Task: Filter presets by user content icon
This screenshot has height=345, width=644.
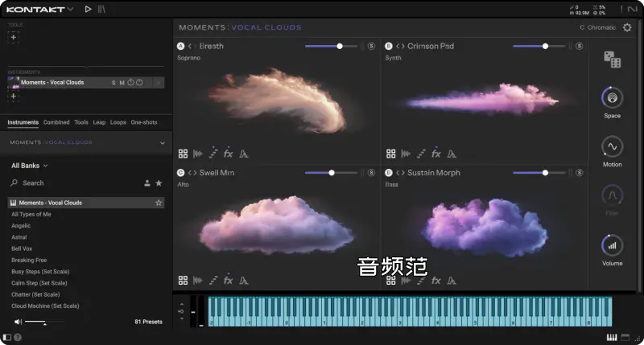Action: coord(147,183)
